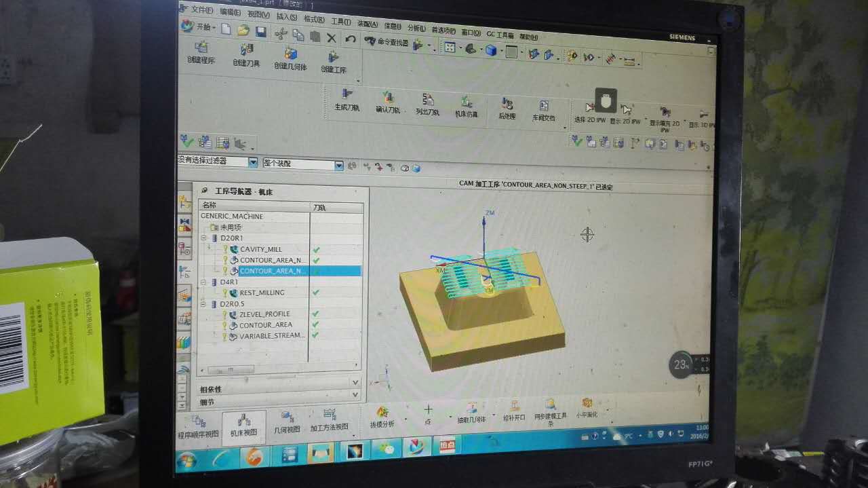Open the 工具(T) menu
This screenshot has height=488, width=868.
click(340, 21)
